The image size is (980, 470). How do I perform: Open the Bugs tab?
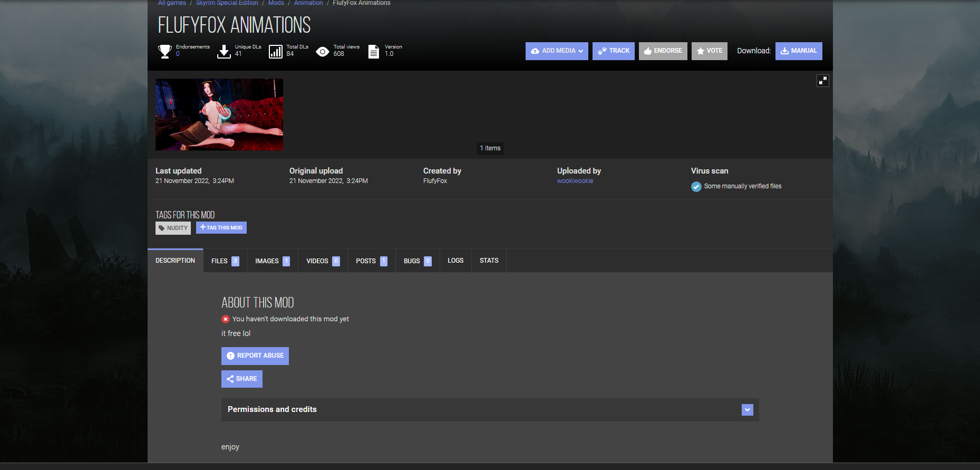click(418, 261)
